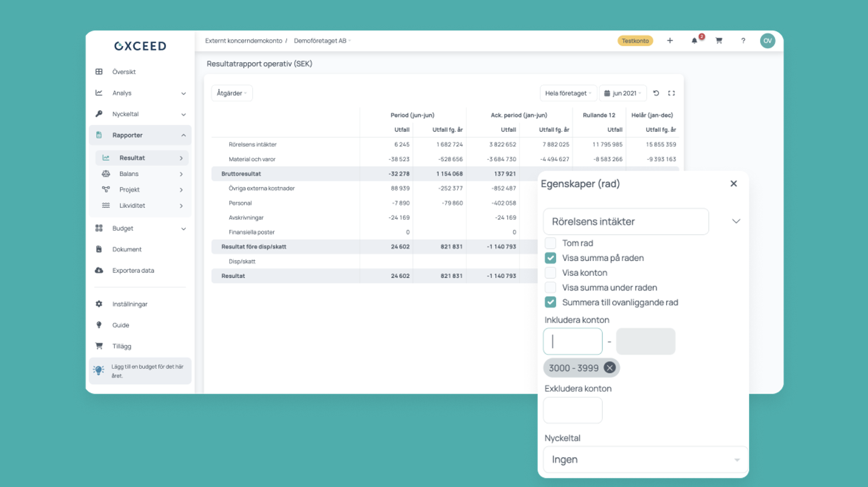This screenshot has width=868, height=487.
Task: Open the jun 2021 period picker
Action: pyautogui.click(x=623, y=93)
